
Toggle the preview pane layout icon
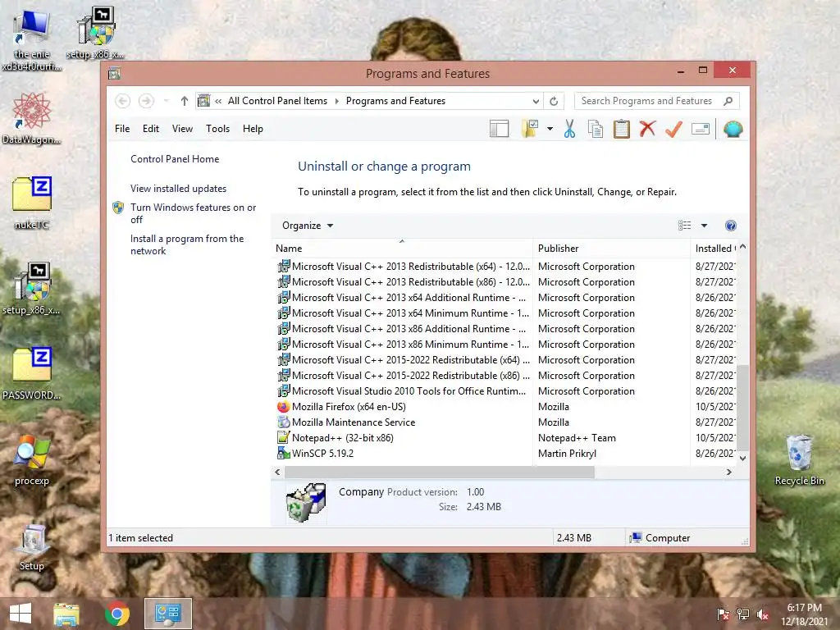pos(499,129)
